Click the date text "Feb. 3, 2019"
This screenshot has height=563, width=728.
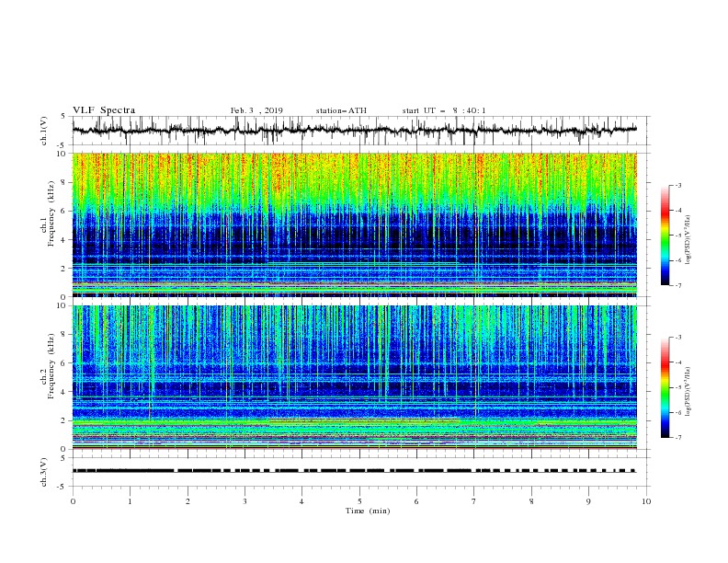(x=256, y=110)
